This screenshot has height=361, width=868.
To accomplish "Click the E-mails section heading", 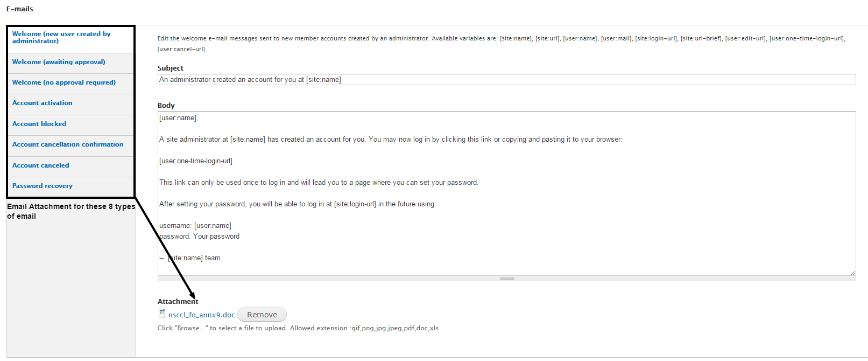I will 20,9.
